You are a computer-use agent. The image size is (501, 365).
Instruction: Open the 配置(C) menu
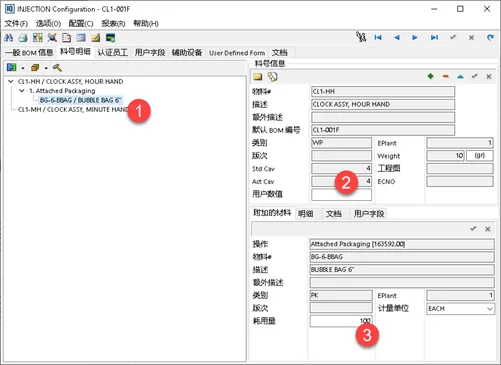tap(81, 23)
